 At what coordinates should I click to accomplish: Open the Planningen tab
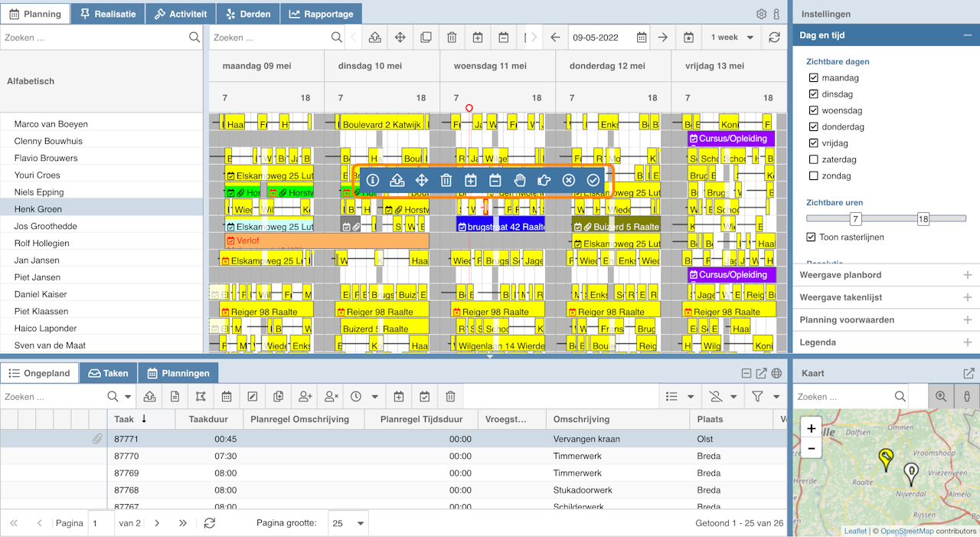(x=178, y=373)
